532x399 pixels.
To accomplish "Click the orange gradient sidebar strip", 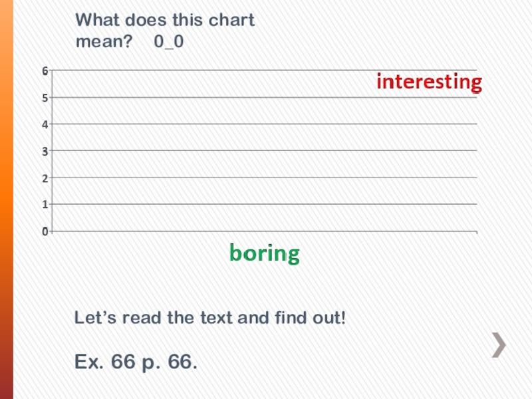I will click(x=7, y=199).
